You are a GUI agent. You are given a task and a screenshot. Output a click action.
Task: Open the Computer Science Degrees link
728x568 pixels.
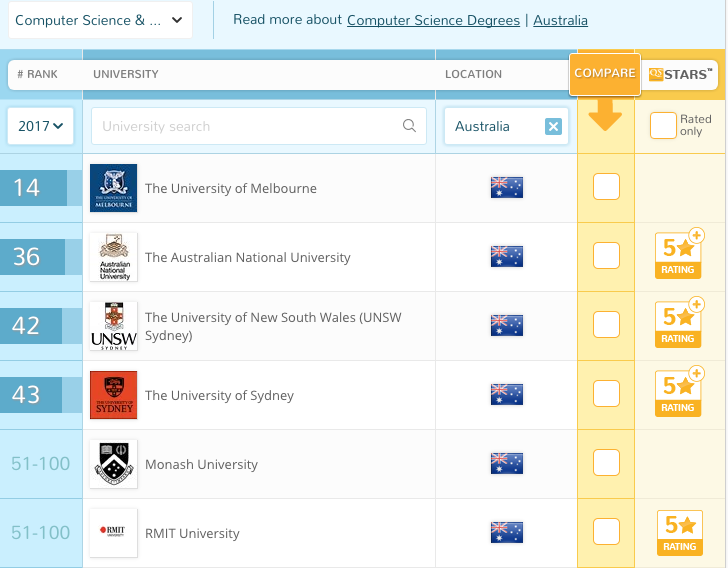click(x=433, y=20)
